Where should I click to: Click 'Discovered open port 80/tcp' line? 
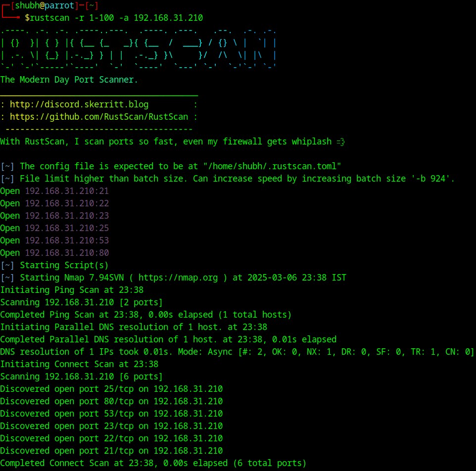pyautogui.click(x=111, y=402)
